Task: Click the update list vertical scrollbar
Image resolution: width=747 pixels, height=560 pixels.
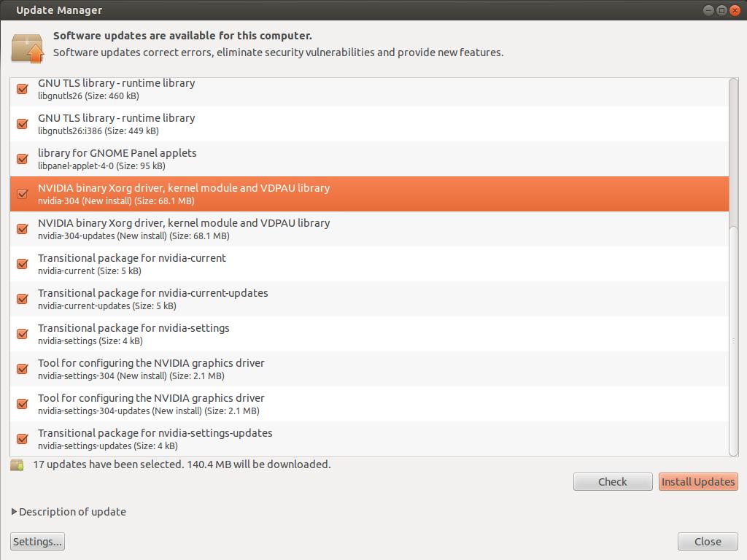Action: pyautogui.click(x=733, y=341)
